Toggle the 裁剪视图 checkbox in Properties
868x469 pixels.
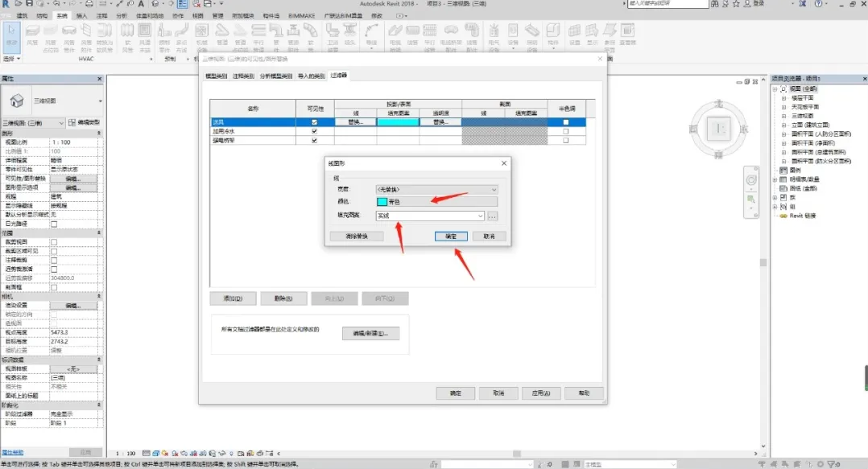54,242
